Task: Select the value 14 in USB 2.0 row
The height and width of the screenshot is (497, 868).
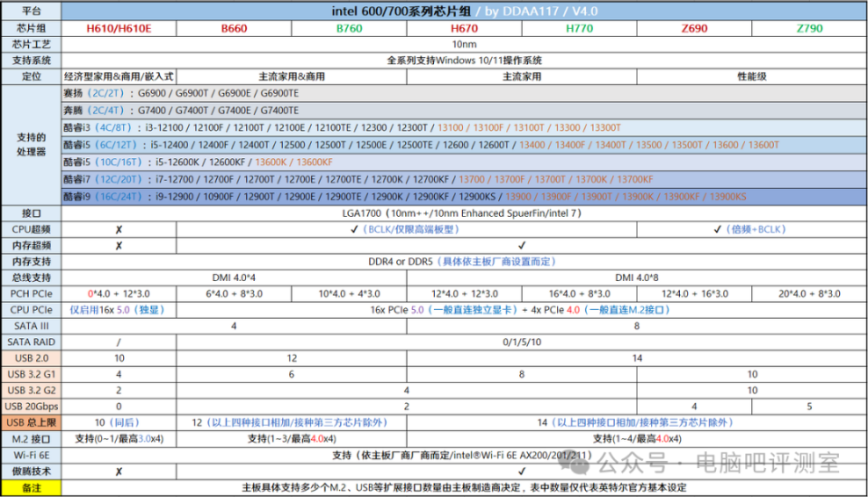Action: 637,358
